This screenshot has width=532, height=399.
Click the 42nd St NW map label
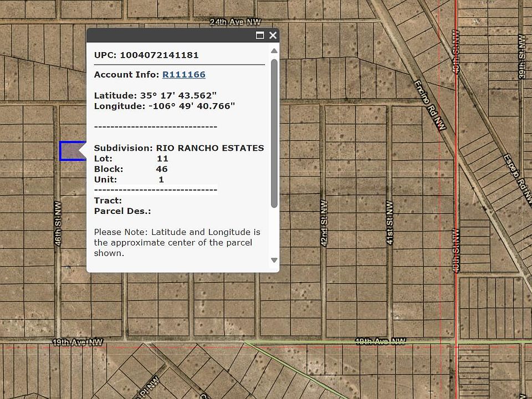tap(324, 223)
